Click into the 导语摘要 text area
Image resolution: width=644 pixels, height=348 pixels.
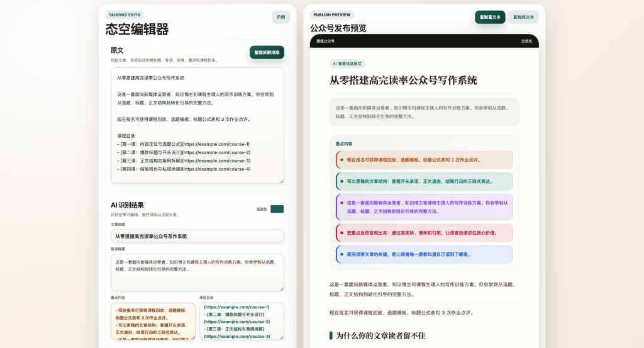click(x=197, y=273)
